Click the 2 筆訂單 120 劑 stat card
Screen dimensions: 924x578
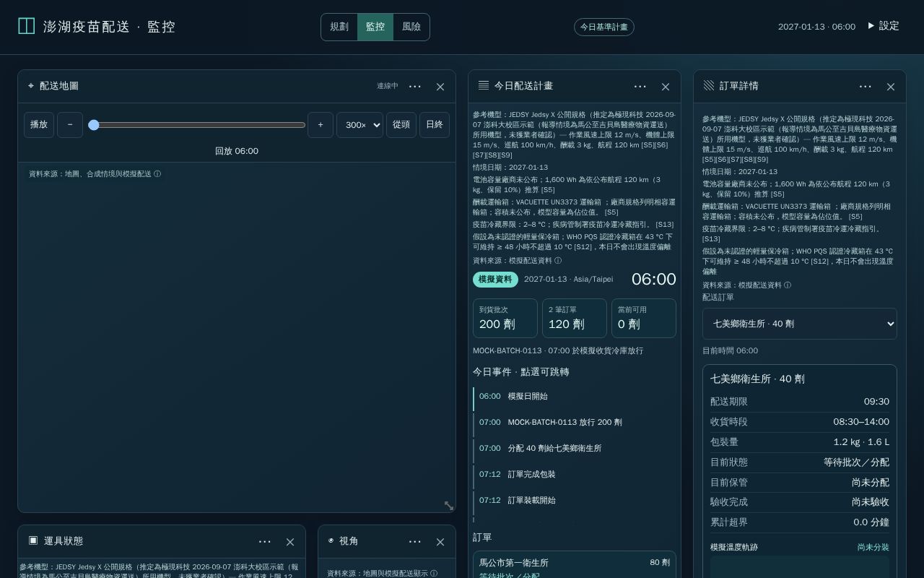pyautogui.click(x=575, y=318)
